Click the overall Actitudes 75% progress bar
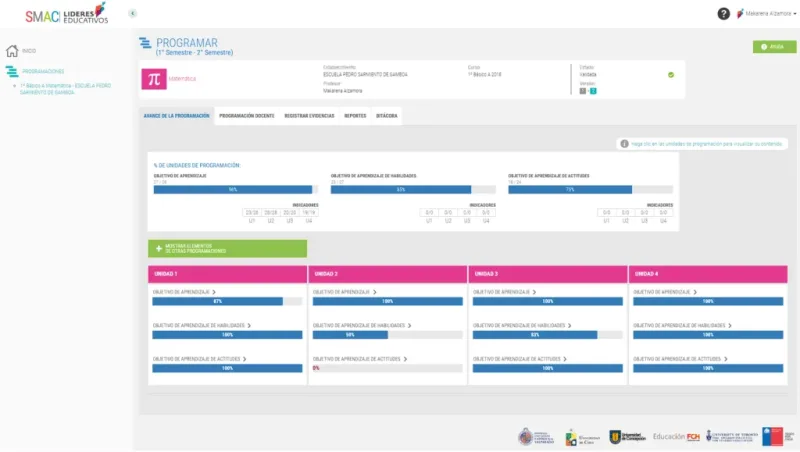The width and height of the screenshot is (800, 452). tap(590, 189)
